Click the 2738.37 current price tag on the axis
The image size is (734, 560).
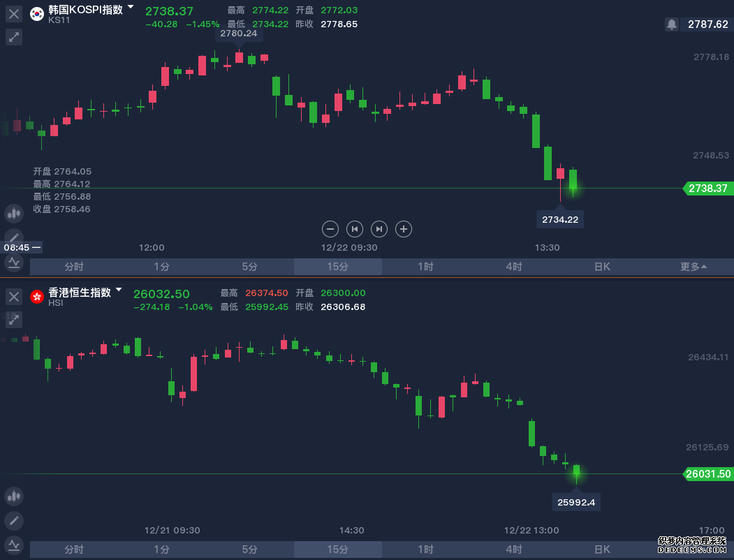pos(708,189)
